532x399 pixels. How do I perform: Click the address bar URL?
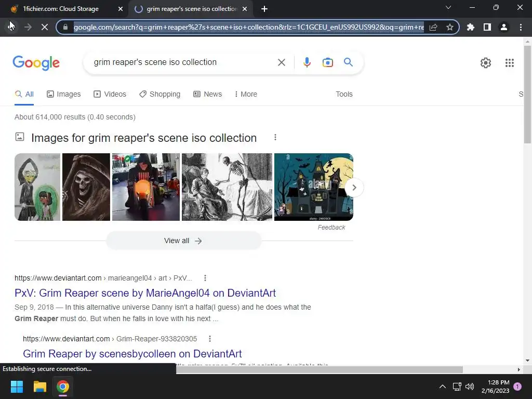[248, 27]
